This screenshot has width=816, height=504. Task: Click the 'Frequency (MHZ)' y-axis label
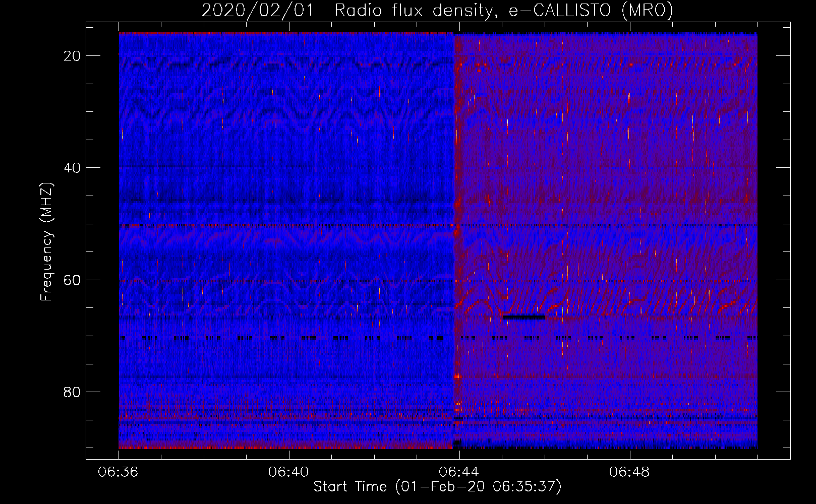coord(46,241)
